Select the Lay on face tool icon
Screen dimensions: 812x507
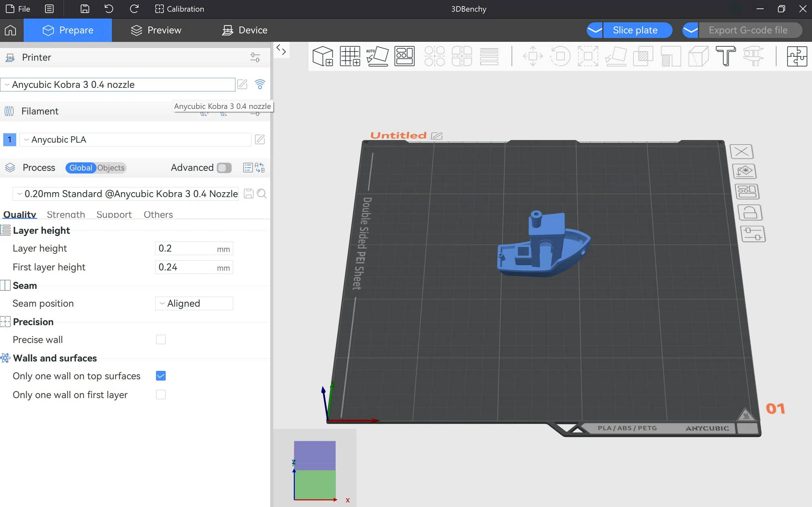[615, 56]
